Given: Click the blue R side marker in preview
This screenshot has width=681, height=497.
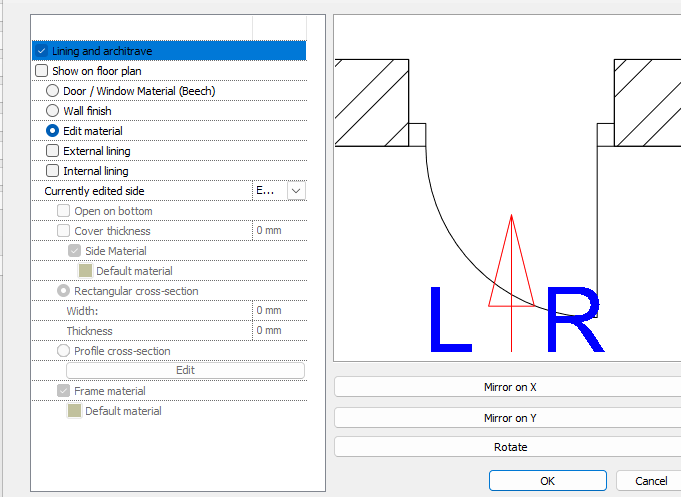Looking at the screenshot, I should click(575, 319).
